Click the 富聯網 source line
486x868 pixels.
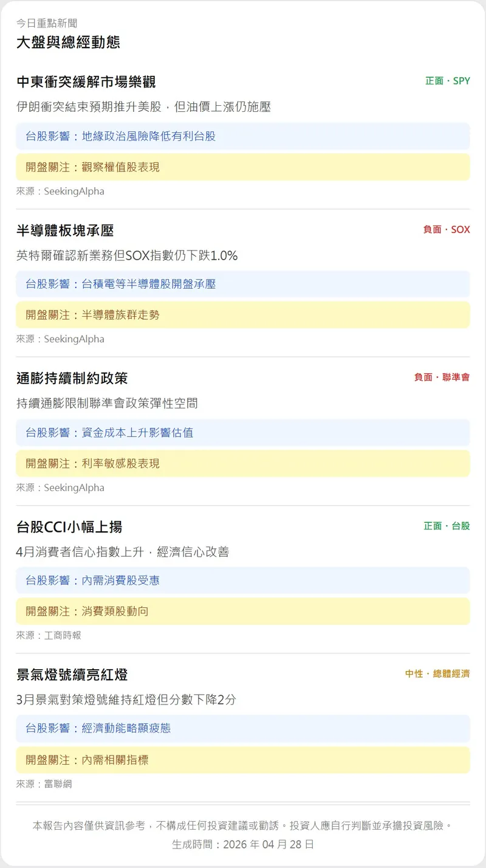(44, 784)
